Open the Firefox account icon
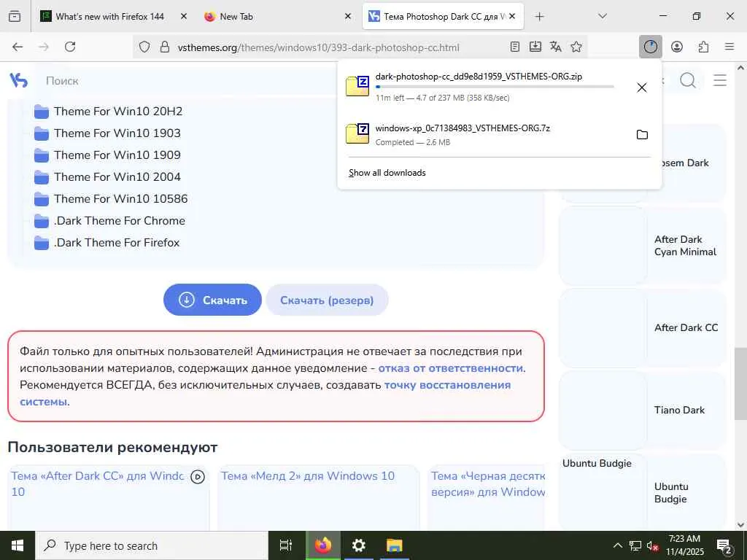The width and height of the screenshot is (747, 560). tap(677, 47)
